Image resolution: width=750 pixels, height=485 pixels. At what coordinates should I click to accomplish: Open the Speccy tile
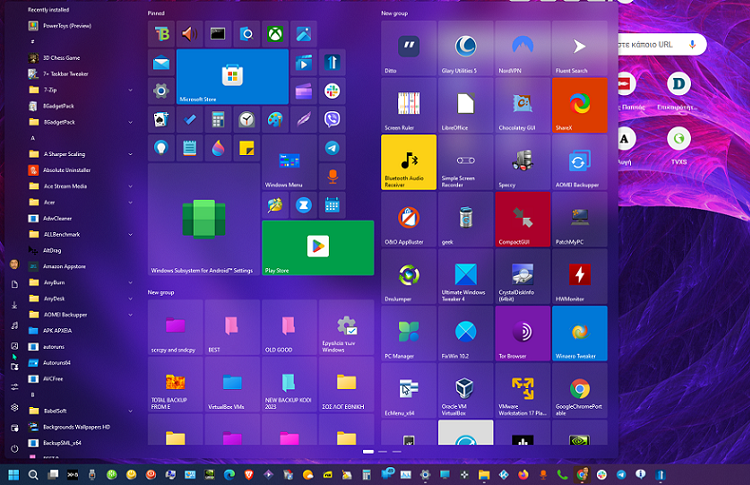click(x=523, y=162)
